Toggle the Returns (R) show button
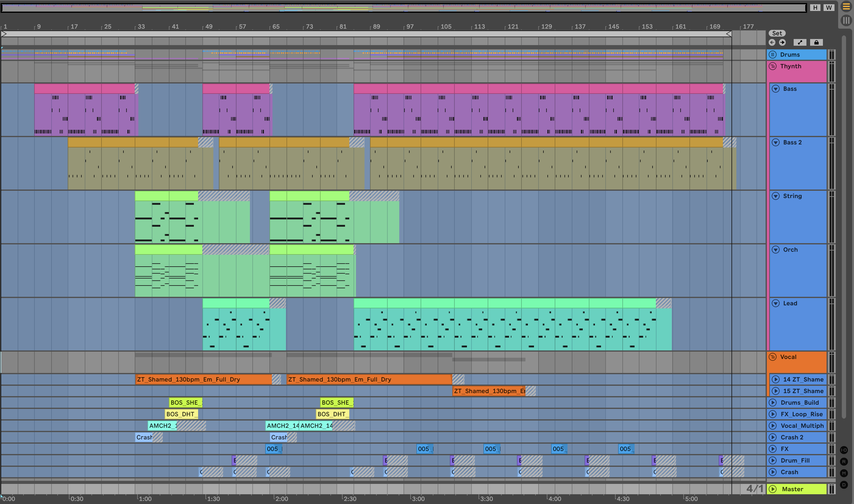The height and width of the screenshot is (504, 854). (x=844, y=462)
